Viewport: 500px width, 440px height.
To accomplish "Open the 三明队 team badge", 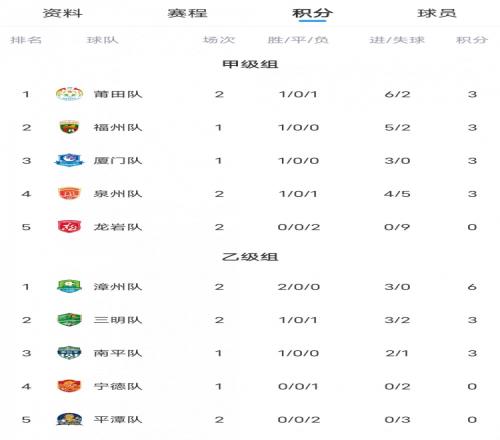I will click(x=69, y=320).
